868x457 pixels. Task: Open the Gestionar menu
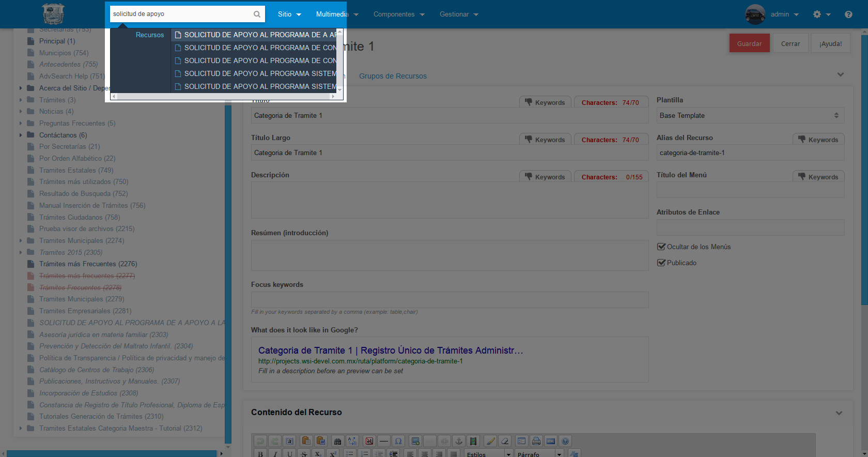click(459, 14)
